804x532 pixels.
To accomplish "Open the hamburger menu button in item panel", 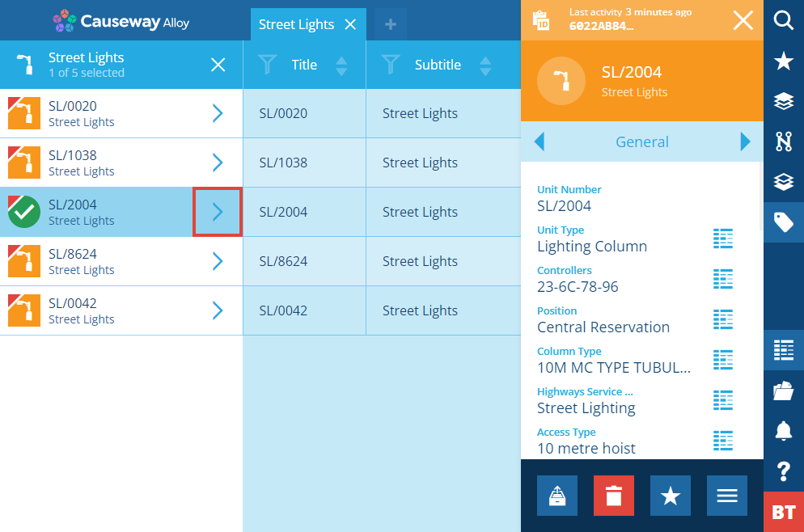I will tap(726, 496).
